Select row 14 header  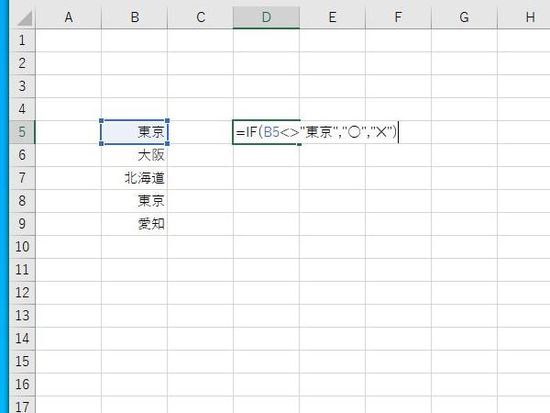[22, 339]
